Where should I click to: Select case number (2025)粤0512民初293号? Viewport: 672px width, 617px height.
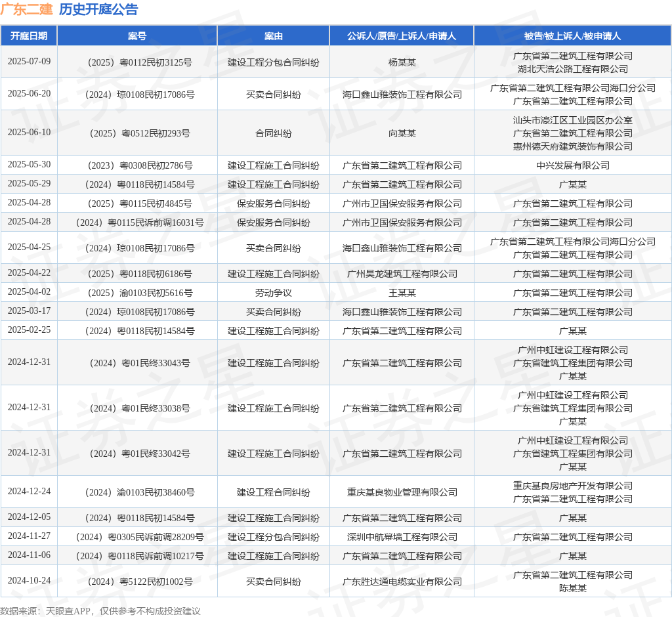137,133
